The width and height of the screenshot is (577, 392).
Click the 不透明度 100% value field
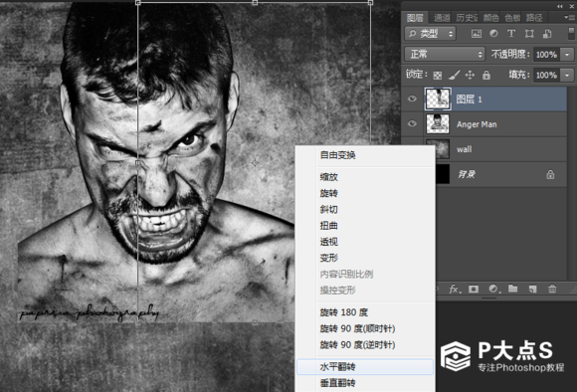click(x=546, y=55)
